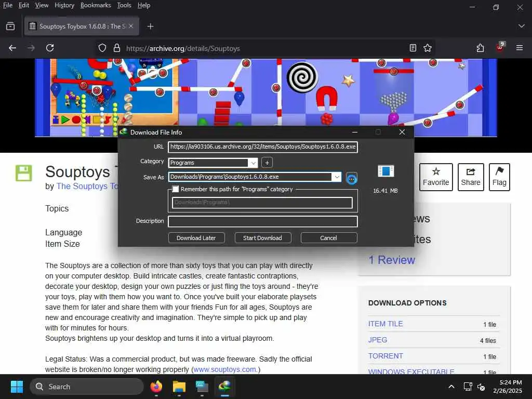Bookmark this page with the star icon

click(x=428, y=48)
